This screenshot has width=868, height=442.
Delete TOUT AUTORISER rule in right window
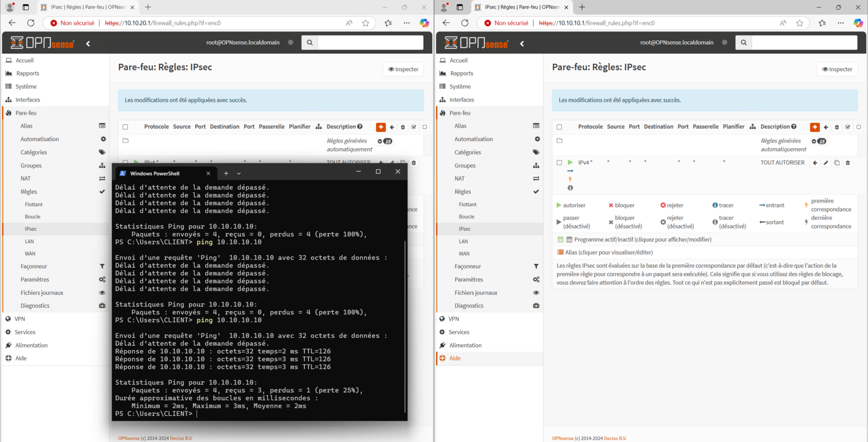[x=847, y=163]
